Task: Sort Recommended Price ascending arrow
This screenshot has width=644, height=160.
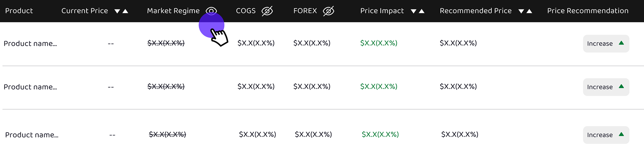Action: click(x=530, y=11)
